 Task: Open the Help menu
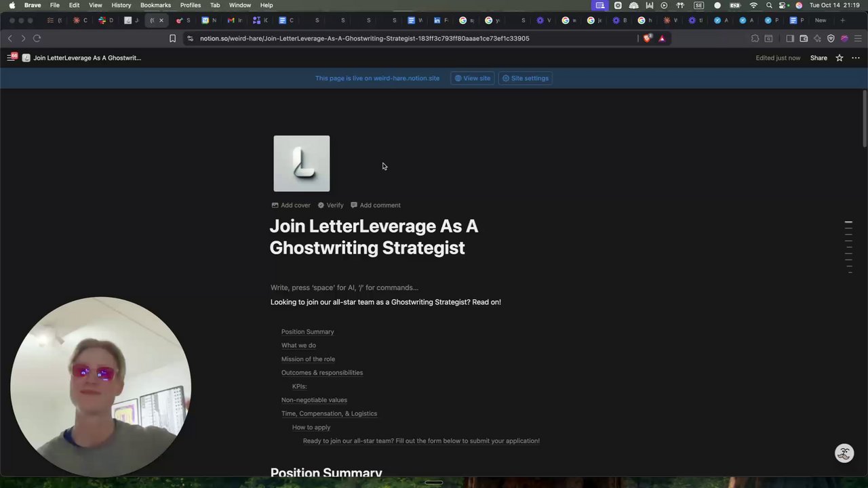[x=267, y=5]
